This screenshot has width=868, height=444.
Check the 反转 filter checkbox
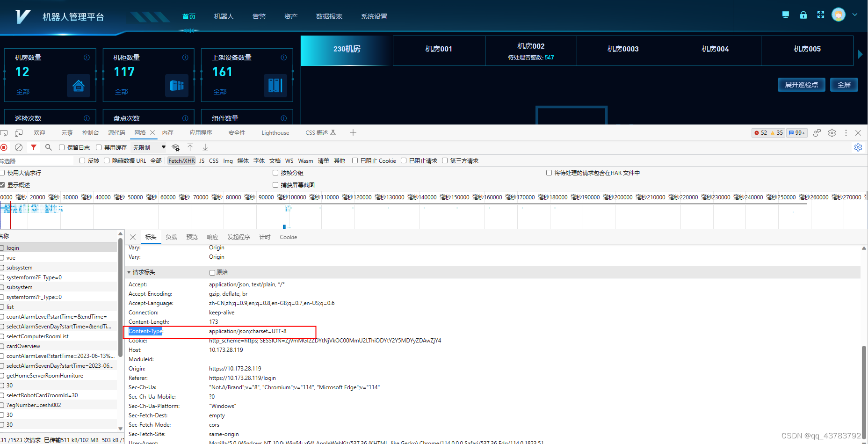[x=82, y=160]
